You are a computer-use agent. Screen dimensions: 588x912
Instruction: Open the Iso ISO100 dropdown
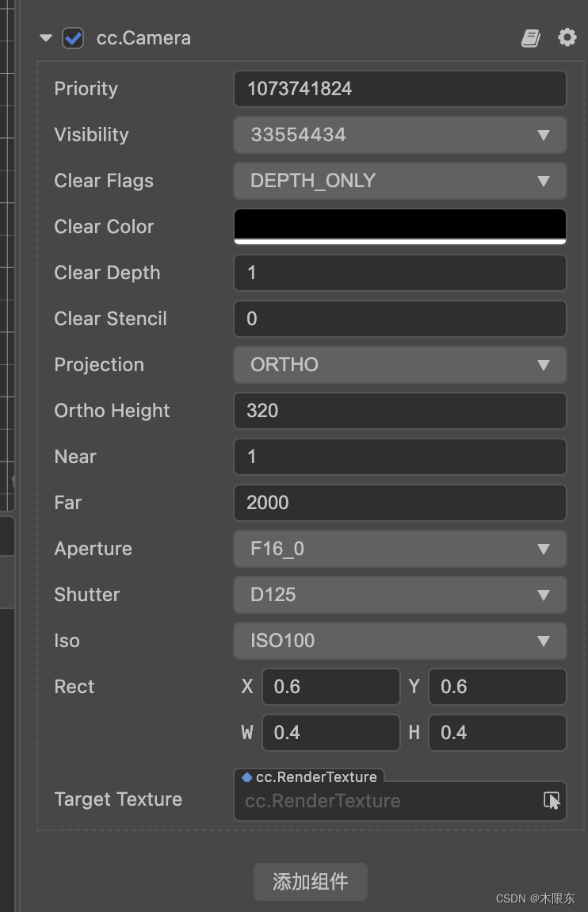399,641
